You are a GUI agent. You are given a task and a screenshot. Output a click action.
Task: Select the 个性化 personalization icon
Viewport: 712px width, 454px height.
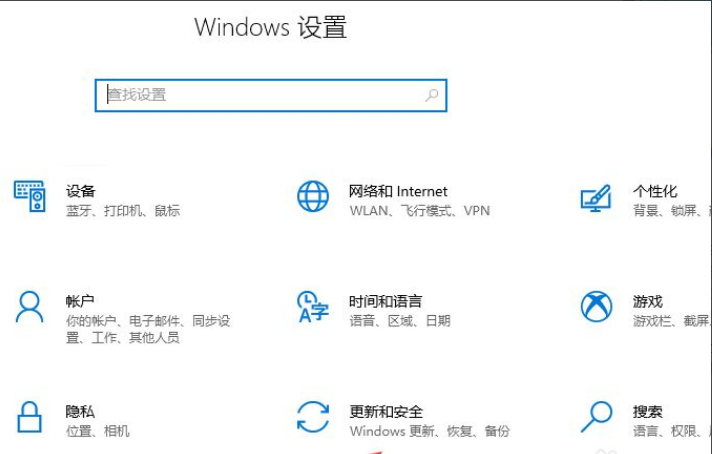pyautogui.click(x=596, y=197)
